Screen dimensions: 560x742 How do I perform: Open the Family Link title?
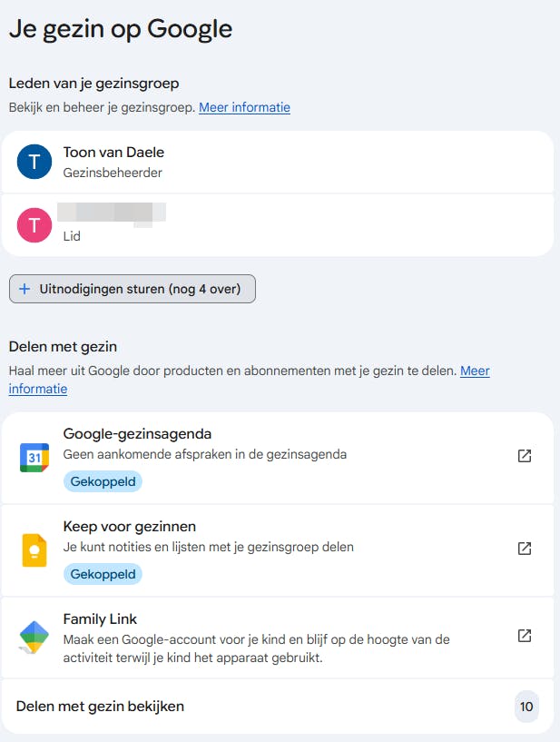click(x=100, y=619)
